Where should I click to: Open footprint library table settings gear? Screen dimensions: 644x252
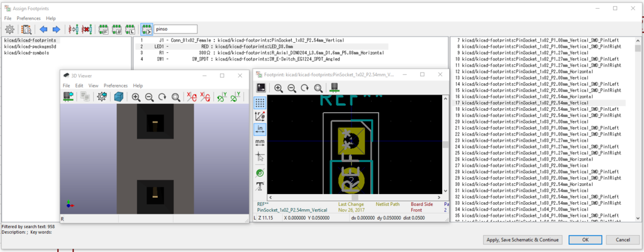9,29
